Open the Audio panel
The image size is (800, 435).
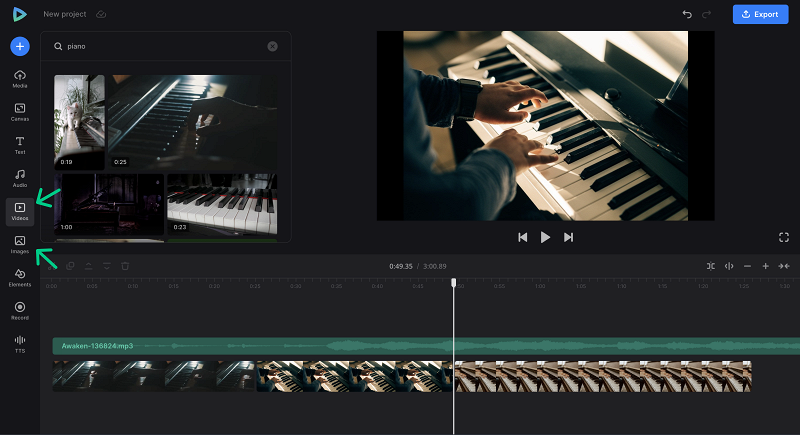tap(20, 178)
